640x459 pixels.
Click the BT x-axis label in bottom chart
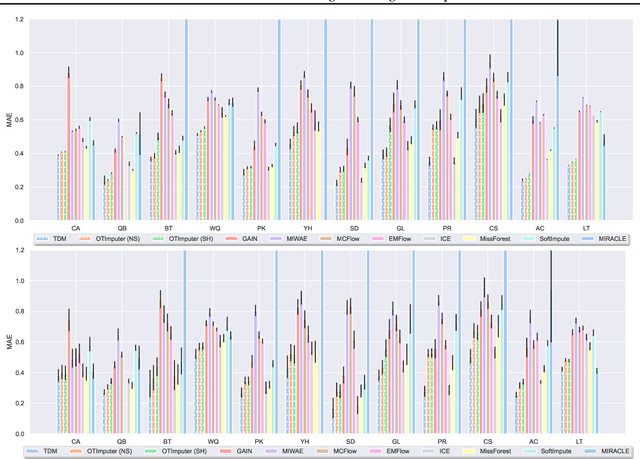pos(167,440)
